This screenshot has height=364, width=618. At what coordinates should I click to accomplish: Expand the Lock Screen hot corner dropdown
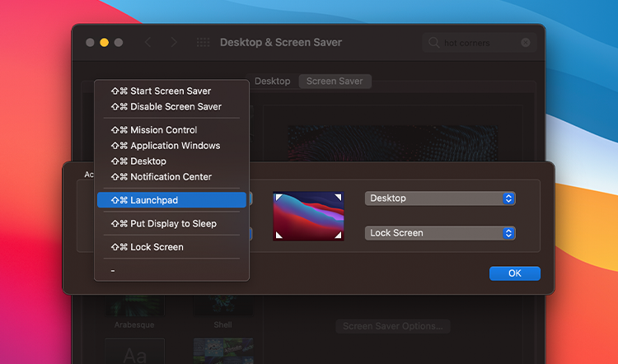point(440,233)
